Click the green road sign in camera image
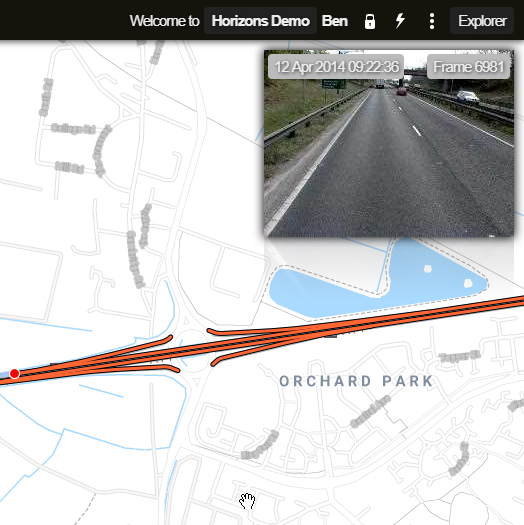Viewport: 524px width, 525px height. coord(333,84)
